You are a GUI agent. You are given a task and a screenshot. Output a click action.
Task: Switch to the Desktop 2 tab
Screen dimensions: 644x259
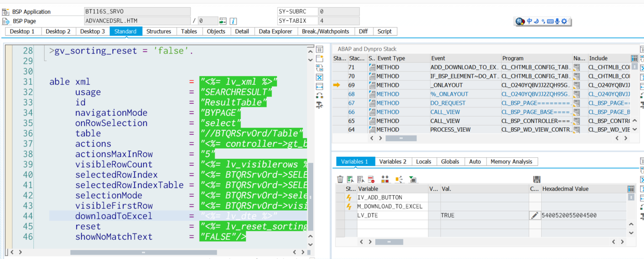(58, 32)
